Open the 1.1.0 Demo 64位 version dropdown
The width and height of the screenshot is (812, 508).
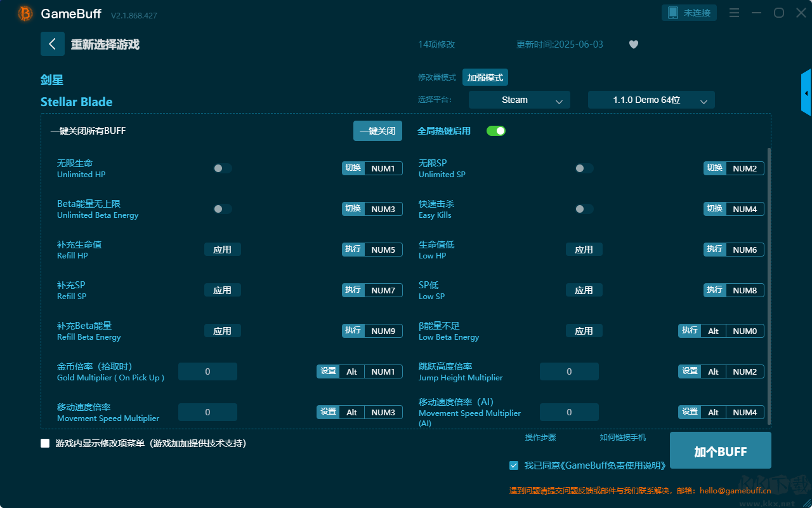coord(651,100)
